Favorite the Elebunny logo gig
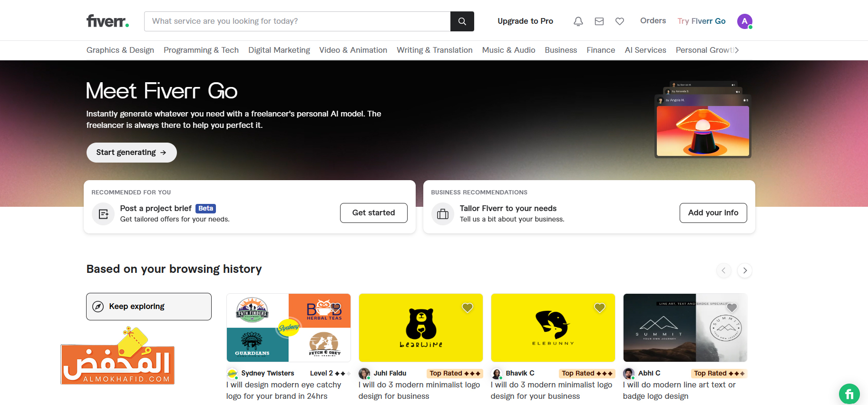The width and height of the screenshot is (868, 405). pos(600,308)
